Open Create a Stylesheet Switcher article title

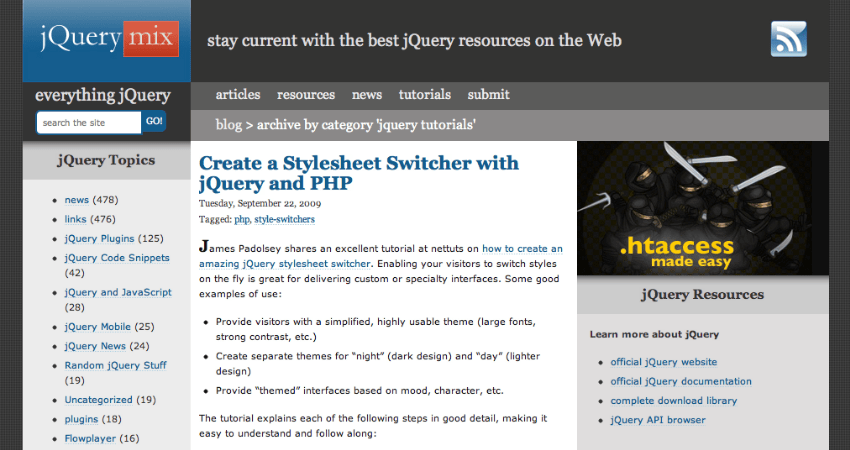[359, 173]
